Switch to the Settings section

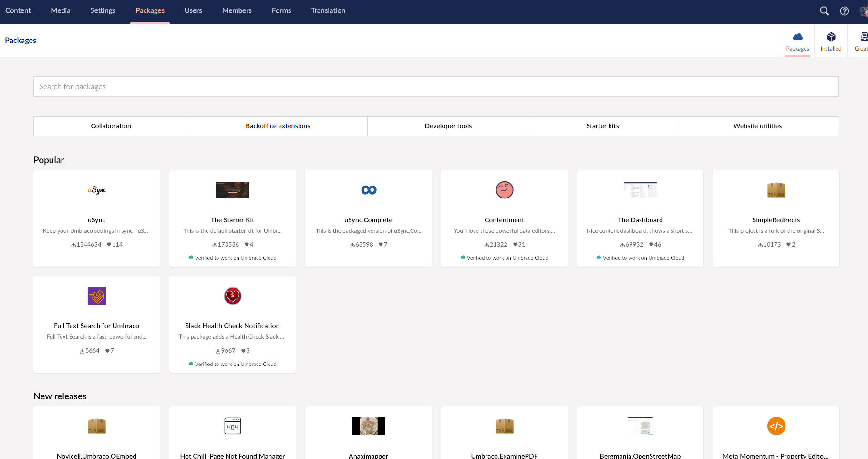[x=103, y=10]
